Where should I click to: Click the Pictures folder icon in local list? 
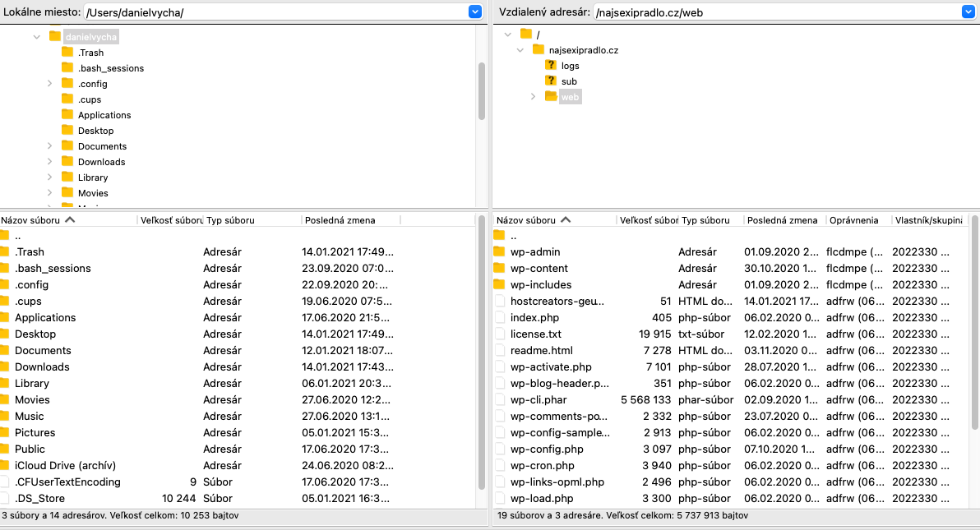tap(4, 432)
